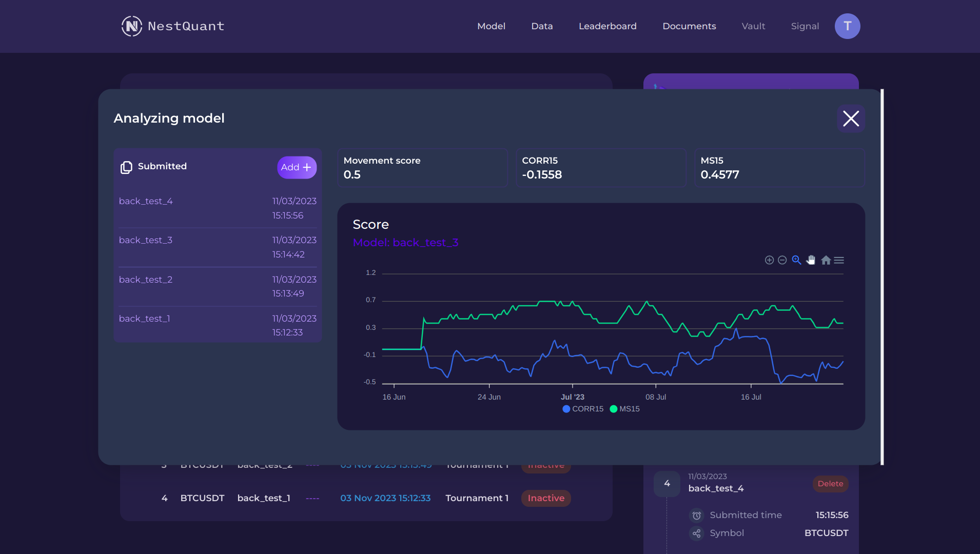Viewport: 980px width, 554px height.
Task: Choose back_test_1 submission entry
Action: click(145, 319)
